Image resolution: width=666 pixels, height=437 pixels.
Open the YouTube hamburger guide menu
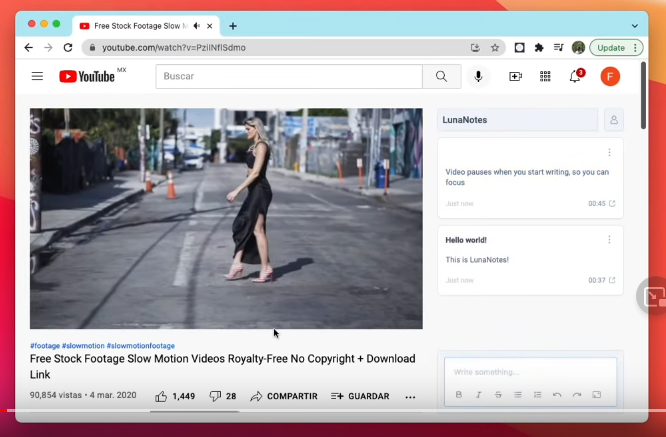point(37,76)
